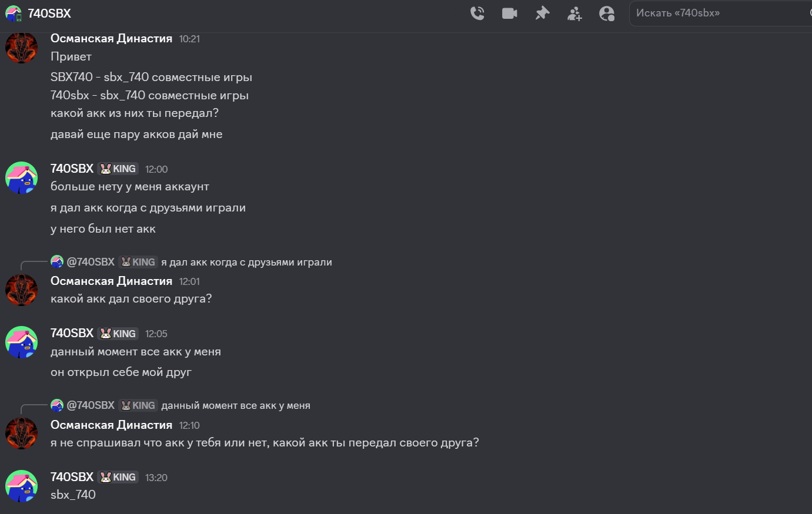Click the @740SBX mention in the 12:10 reply
Image resolution: width=812 pixels, height=514 pixels.
91,405
